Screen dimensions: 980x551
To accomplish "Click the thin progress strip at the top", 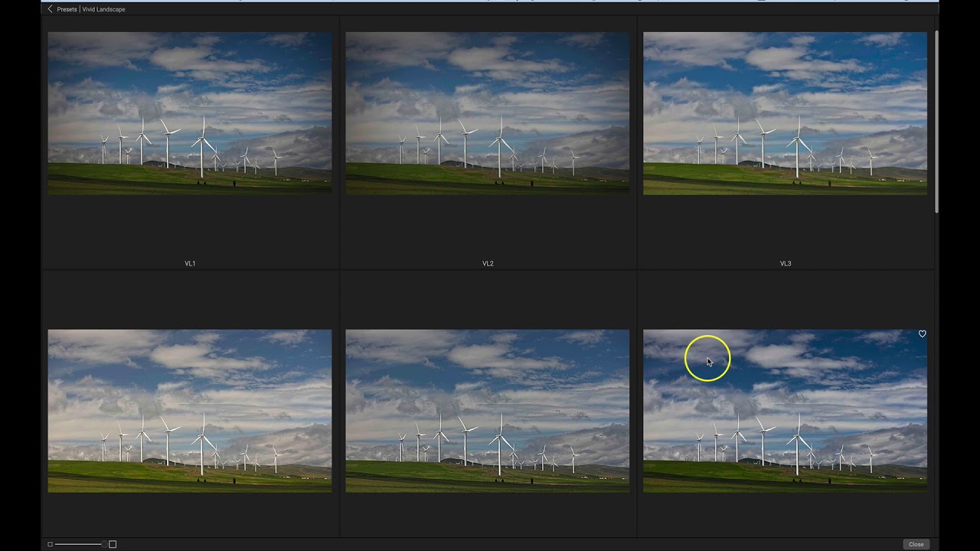I will (x=490, y=2).
